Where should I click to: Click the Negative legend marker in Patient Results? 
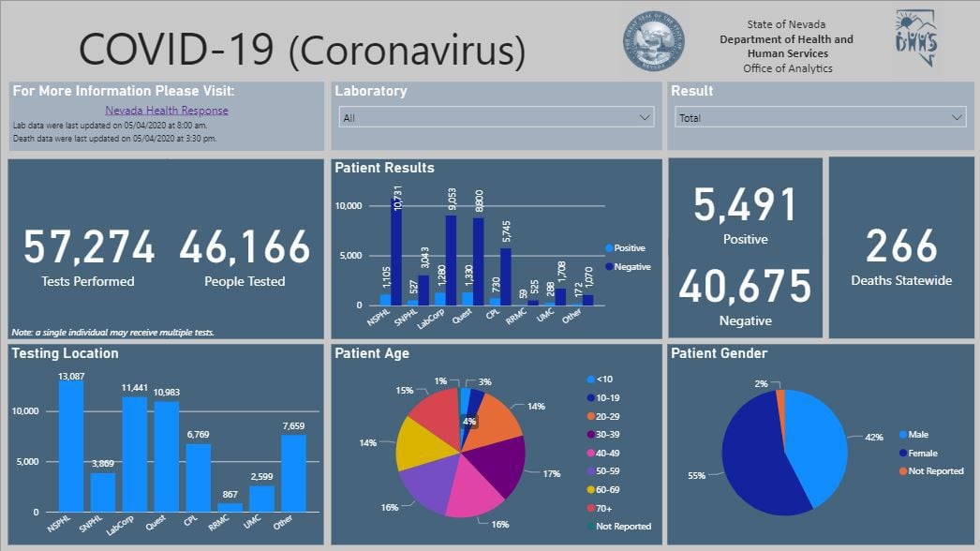[609, 267]
